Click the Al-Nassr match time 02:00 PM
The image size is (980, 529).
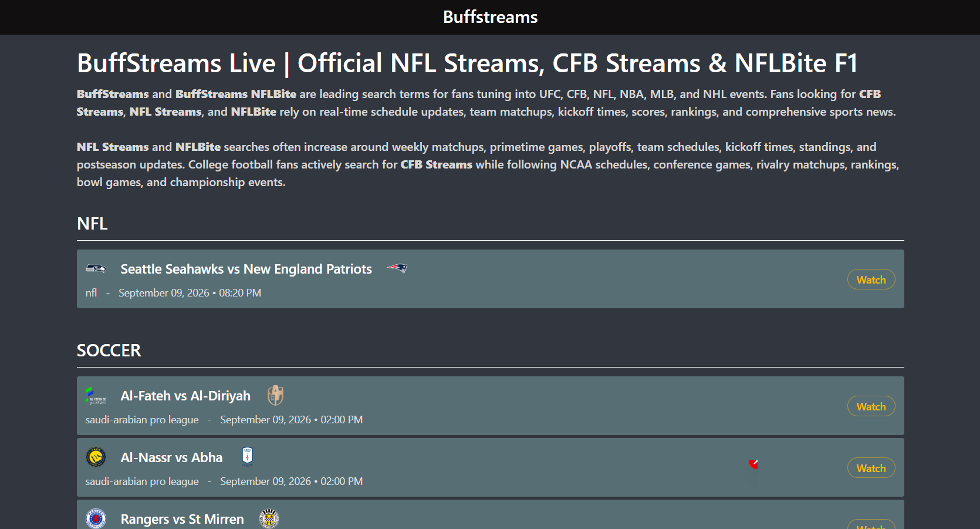(x=342, y=481)
